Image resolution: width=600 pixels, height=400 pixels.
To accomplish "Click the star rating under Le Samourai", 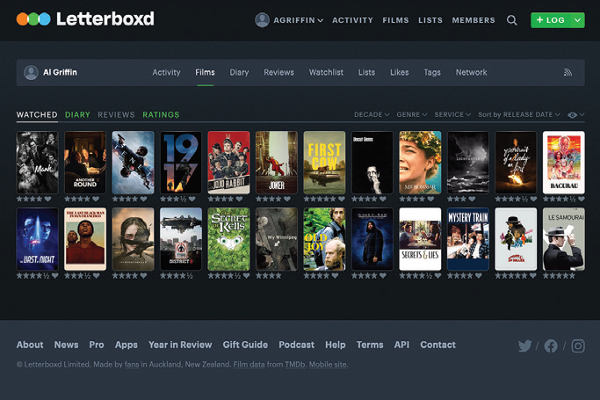I will pyautogui.click(x=559, y=276).
